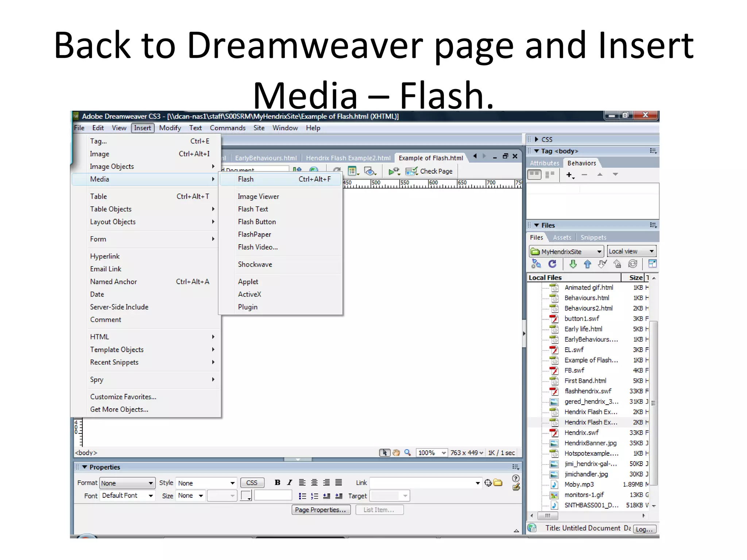Click Connect to remote host icon
The height and width of the screenshot is (560, 747).
click(x=536, y=264)
